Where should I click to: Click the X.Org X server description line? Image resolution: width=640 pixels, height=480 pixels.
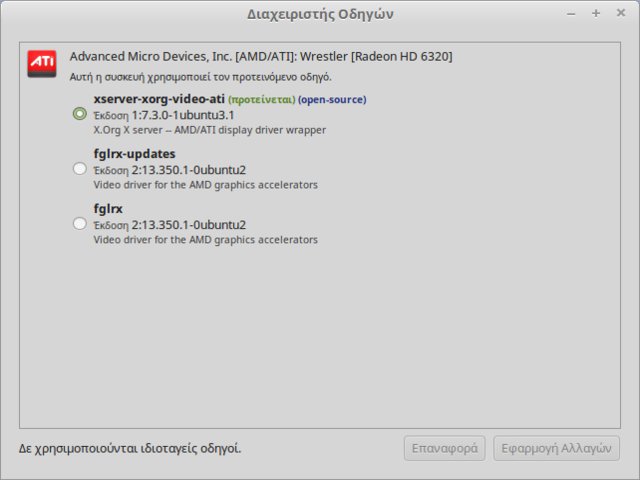(x=210, y=130)
